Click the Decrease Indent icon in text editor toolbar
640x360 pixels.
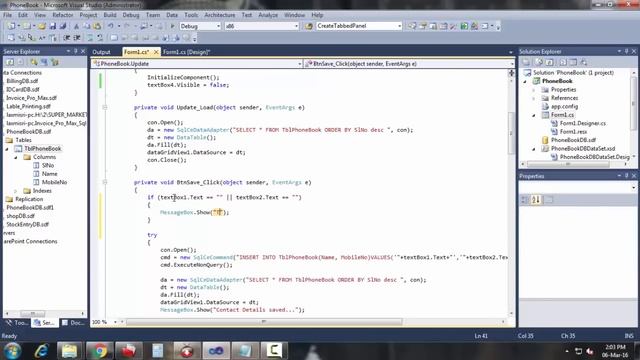click(67, 38)
